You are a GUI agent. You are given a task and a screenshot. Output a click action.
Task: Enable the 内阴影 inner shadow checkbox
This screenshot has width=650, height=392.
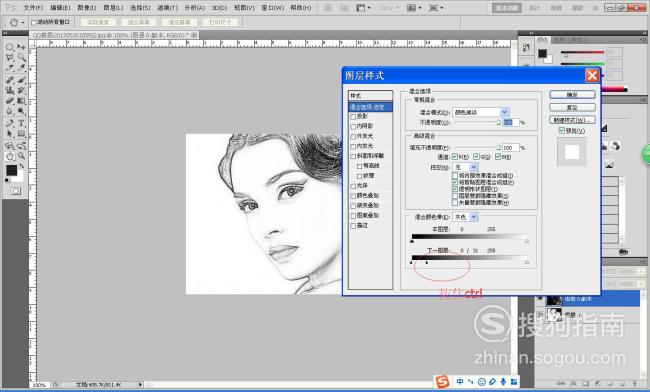point(353,127)
